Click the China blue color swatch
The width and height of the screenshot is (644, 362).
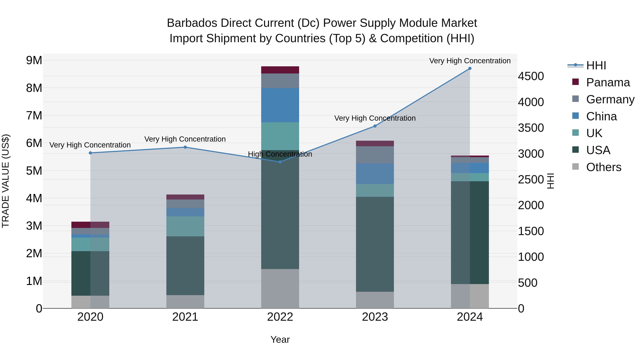pos(575,116)
